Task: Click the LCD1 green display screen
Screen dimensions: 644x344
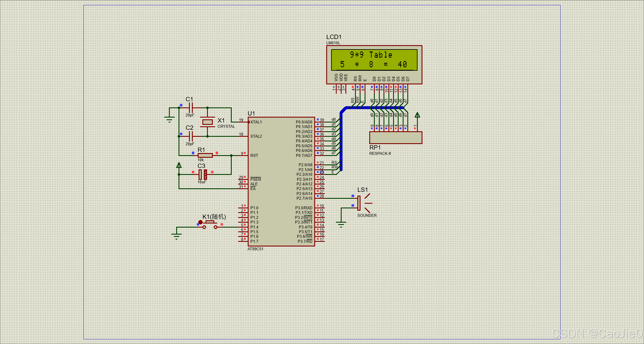Action: [x=374, y=60]
